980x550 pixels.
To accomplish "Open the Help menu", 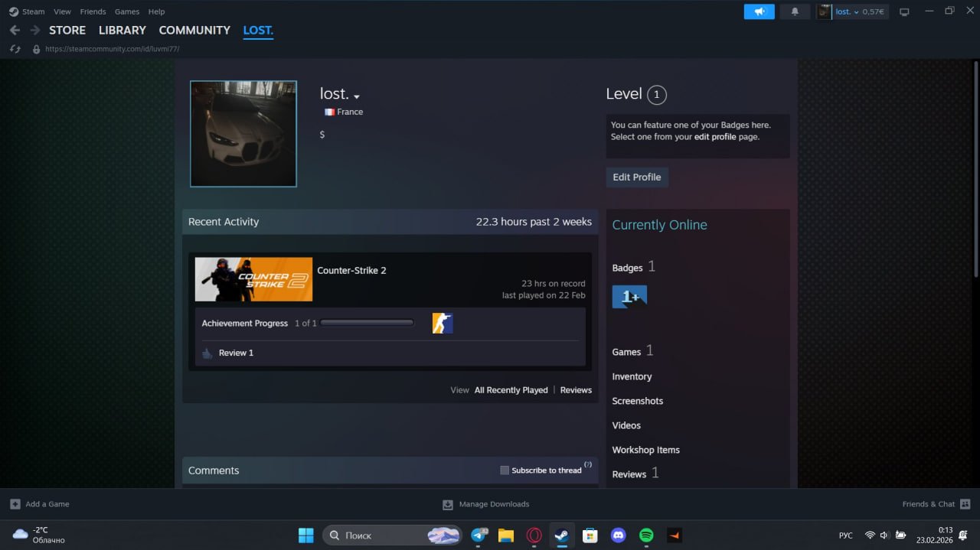I will [156, 11].
